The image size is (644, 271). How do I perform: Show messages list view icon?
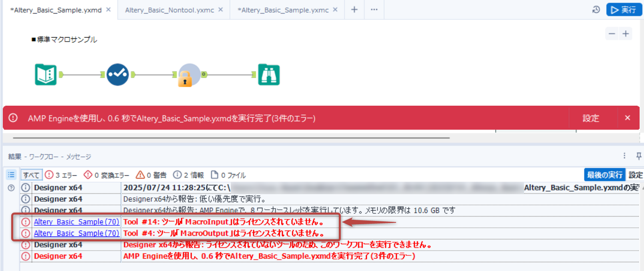coord(11,175)
